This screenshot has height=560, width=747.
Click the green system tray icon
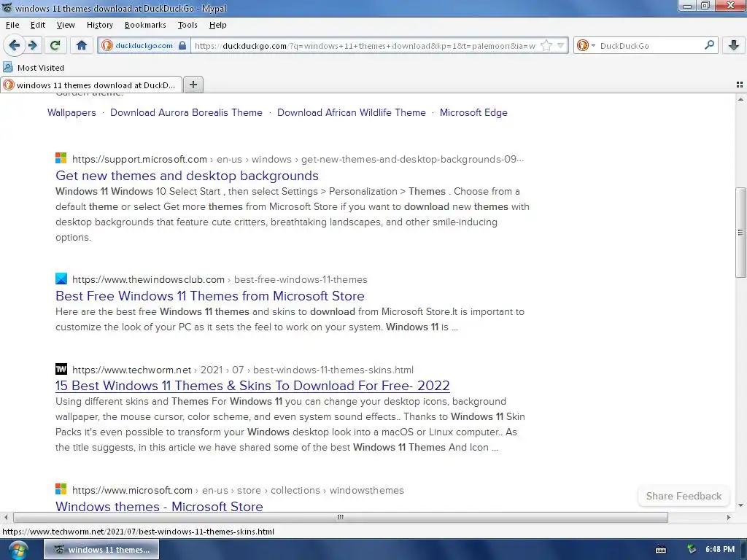tap(692, 549)
